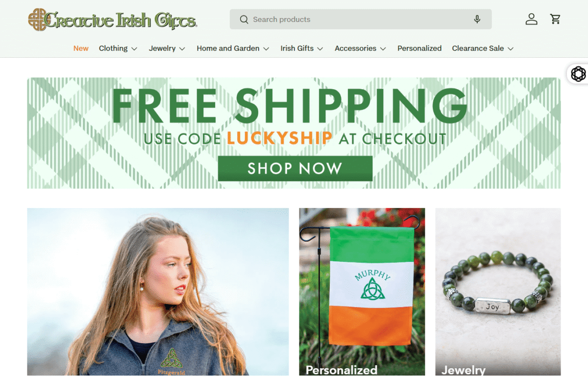This screenshot has height=379, width=588.
Task: Open the woman in fleece jacket image
Action: click(x=158, y=292)
